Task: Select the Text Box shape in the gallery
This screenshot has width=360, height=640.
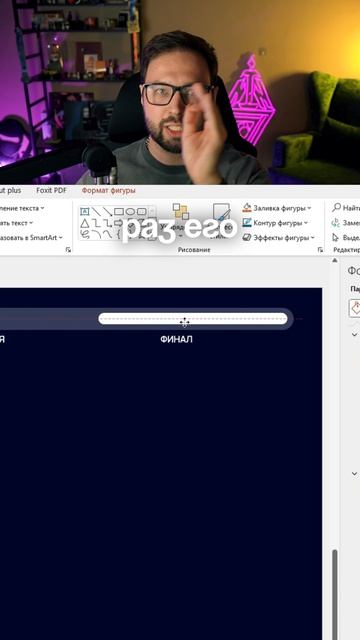Action: click(x=84, y=211)
